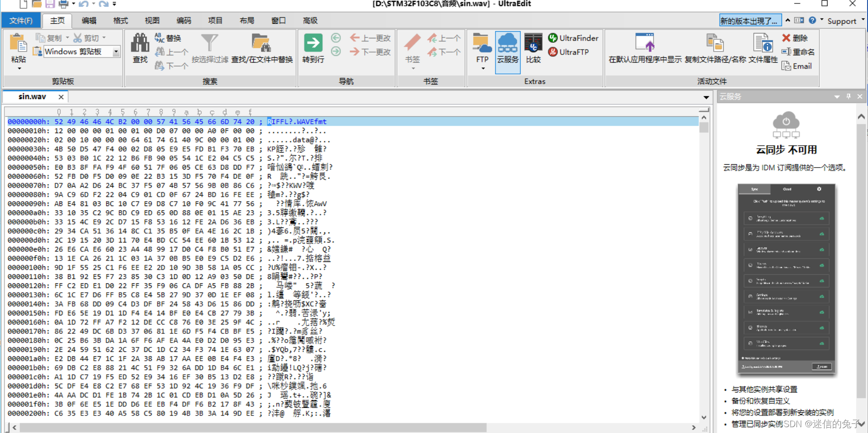Click Show in default application icon
Viewport: 868px width, 433px height.
645,43
